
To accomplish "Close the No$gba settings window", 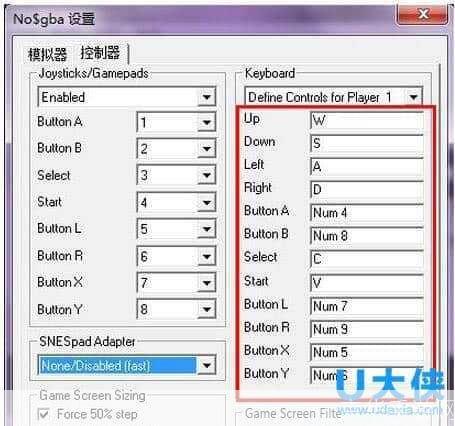I will click(x=423, y=14).
